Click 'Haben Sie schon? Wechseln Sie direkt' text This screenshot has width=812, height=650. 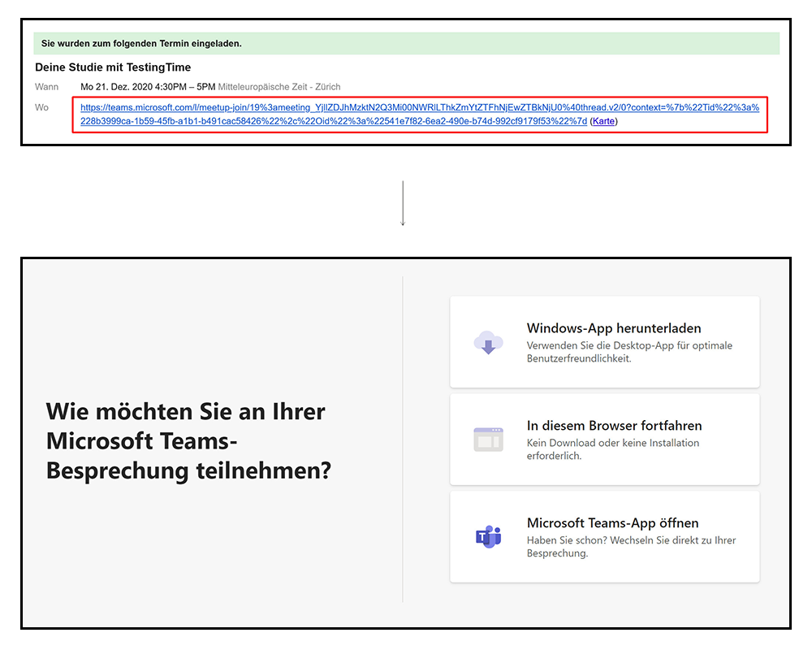coord(631,547)
